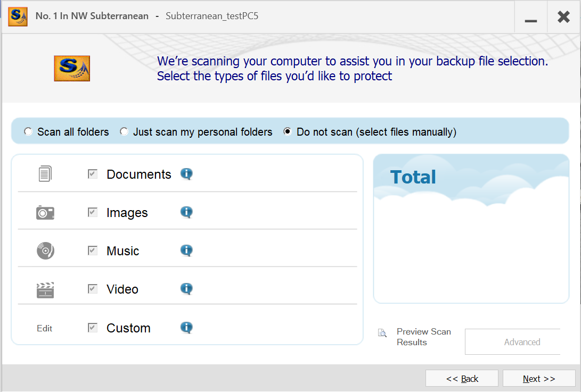The image size is (581, 392).
Task: Open Preview Scan Results
Action: click(x=423, y=337)
